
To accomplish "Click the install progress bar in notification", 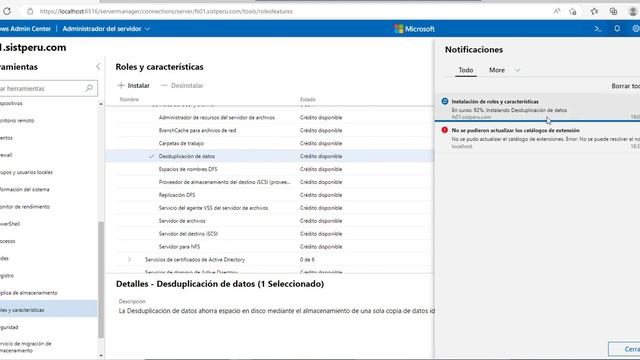I will (537, 121).
